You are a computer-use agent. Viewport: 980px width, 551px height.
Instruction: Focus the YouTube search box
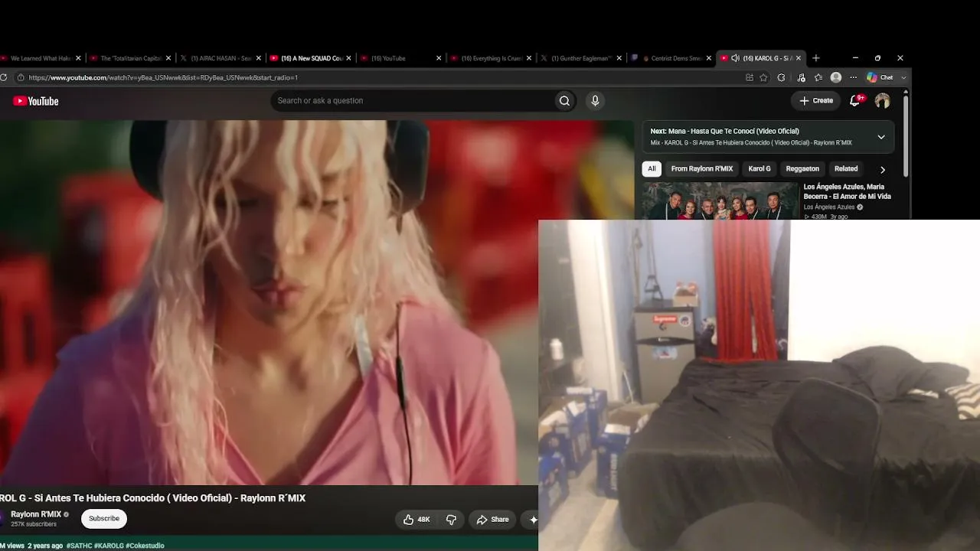[413, 101]
